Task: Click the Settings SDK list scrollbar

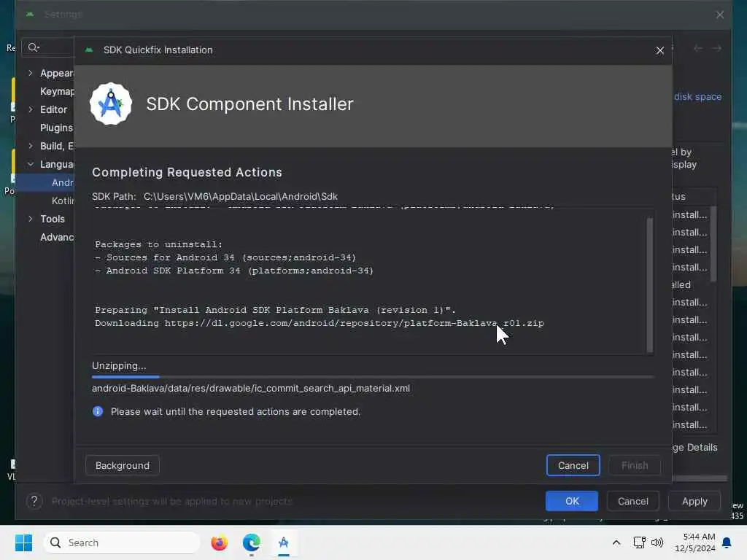Action: pos(713,244)
